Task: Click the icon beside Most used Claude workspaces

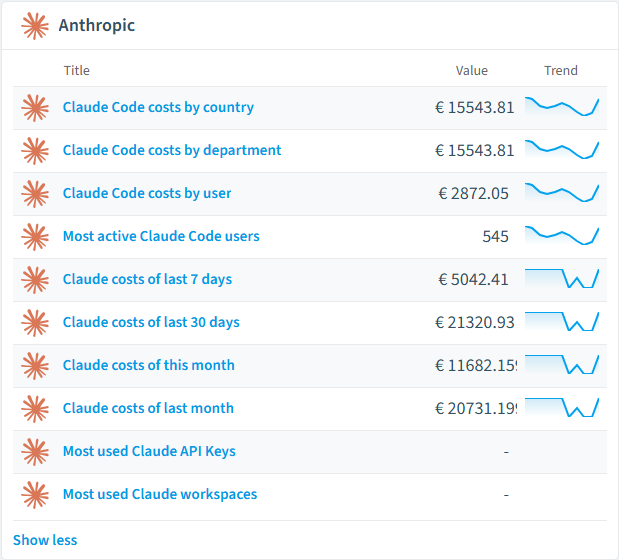Action: (x=35, y=495)
